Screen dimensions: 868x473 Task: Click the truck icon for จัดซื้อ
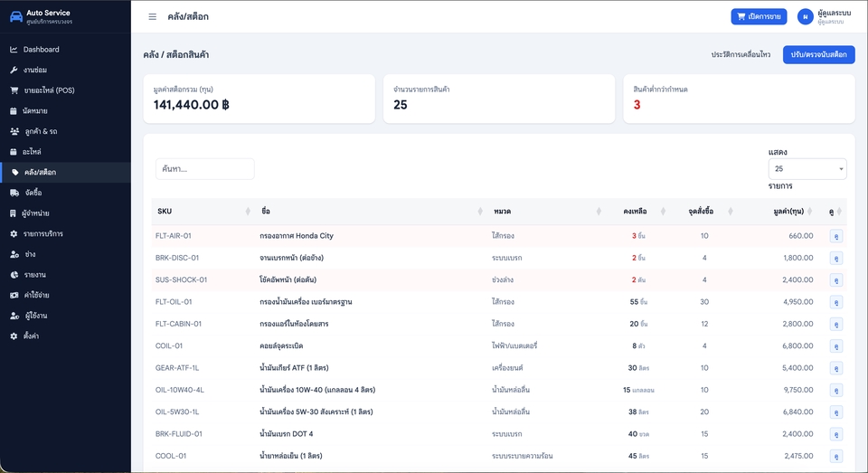(14, 193)
